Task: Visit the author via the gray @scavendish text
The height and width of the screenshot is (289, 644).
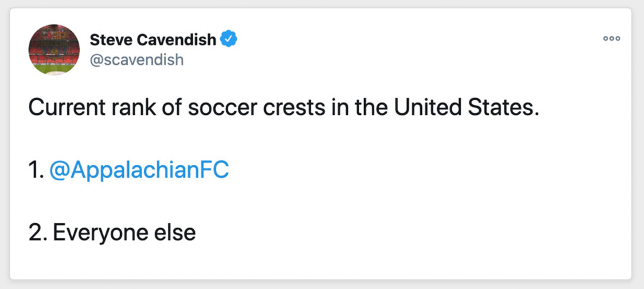Action: click(136, 60)
